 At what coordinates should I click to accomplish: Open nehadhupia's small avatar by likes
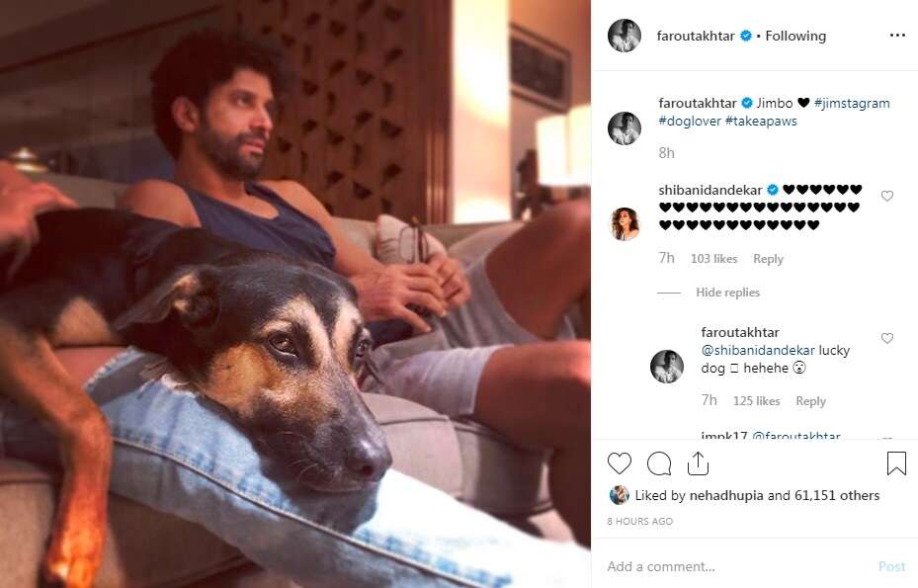pyautogui.click(x=619, y=495)
